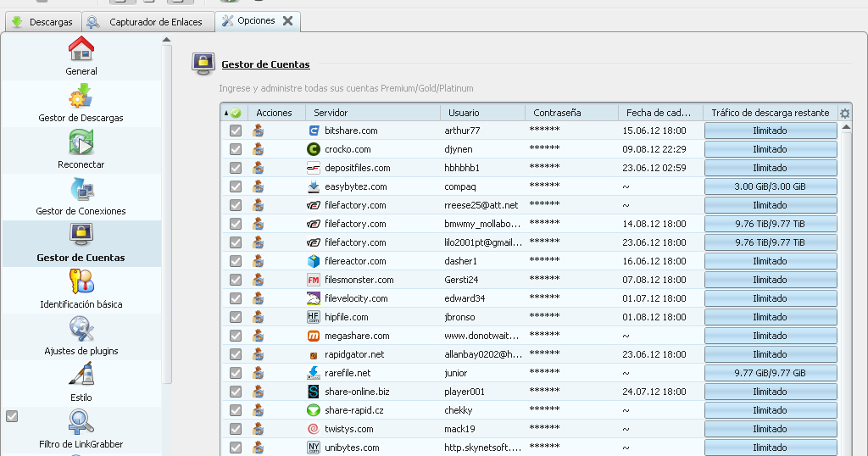Open Ajustes de plugins section

(x=81, y=336)
